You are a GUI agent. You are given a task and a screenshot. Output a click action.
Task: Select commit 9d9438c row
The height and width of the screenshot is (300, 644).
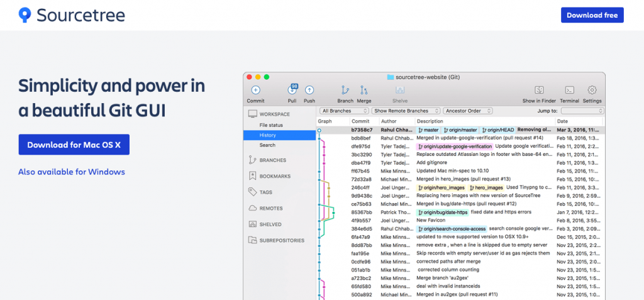[460, 196]
